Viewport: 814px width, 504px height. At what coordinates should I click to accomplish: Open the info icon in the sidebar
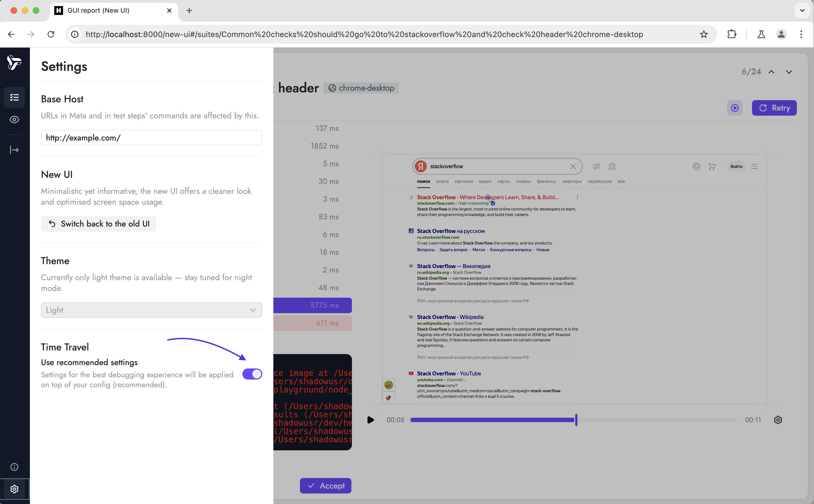tap(14, 467)
